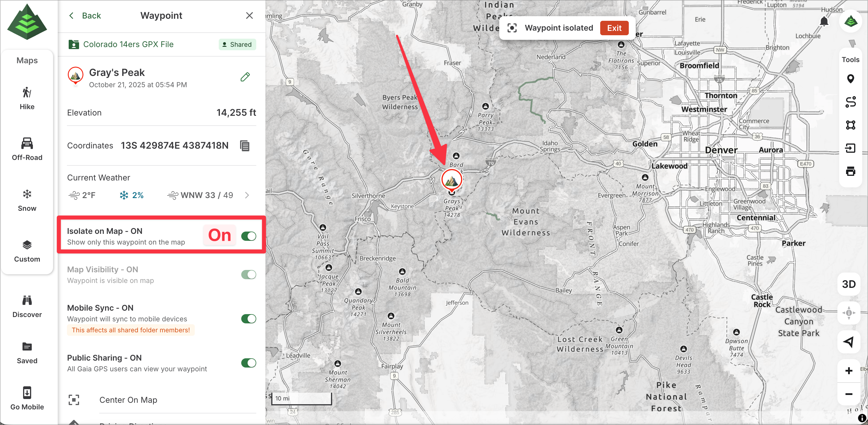Click Exit on Waypoint isolated banner
Viewport: 868px width, 425px height.
pyautogui.click(x=614, y=28)
